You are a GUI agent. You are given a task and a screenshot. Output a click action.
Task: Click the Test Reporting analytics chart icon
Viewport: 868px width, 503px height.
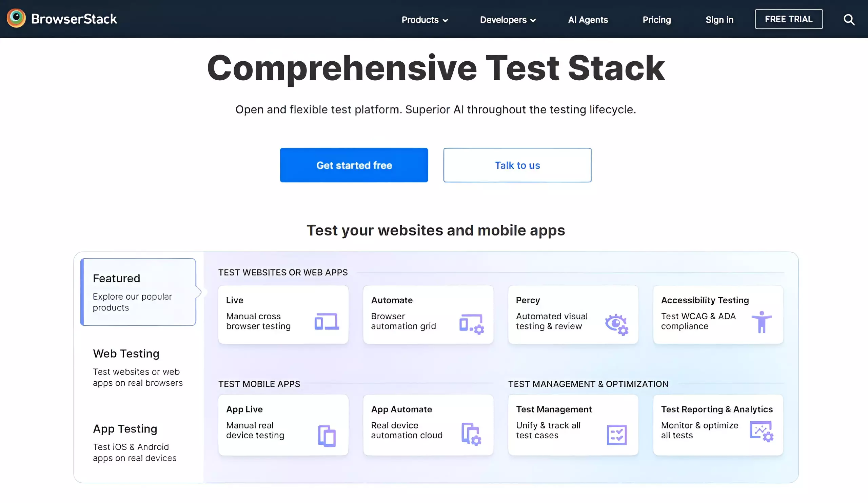[x=761, y=431]
